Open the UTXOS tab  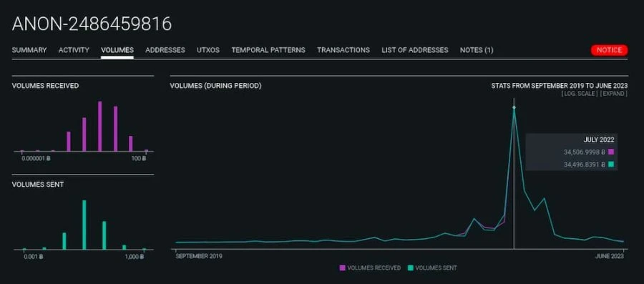[x=208, y=50]
